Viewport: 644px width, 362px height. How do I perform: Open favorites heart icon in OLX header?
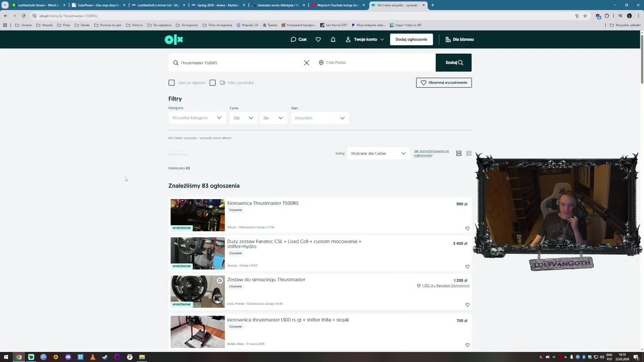pyautogui.click(x=318, y=39)
